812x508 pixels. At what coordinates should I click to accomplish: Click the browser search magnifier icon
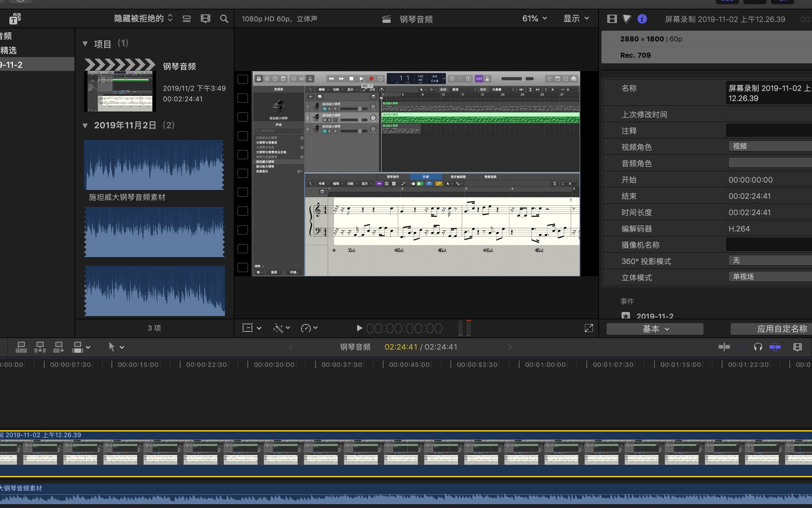click(x=224, y=19)
